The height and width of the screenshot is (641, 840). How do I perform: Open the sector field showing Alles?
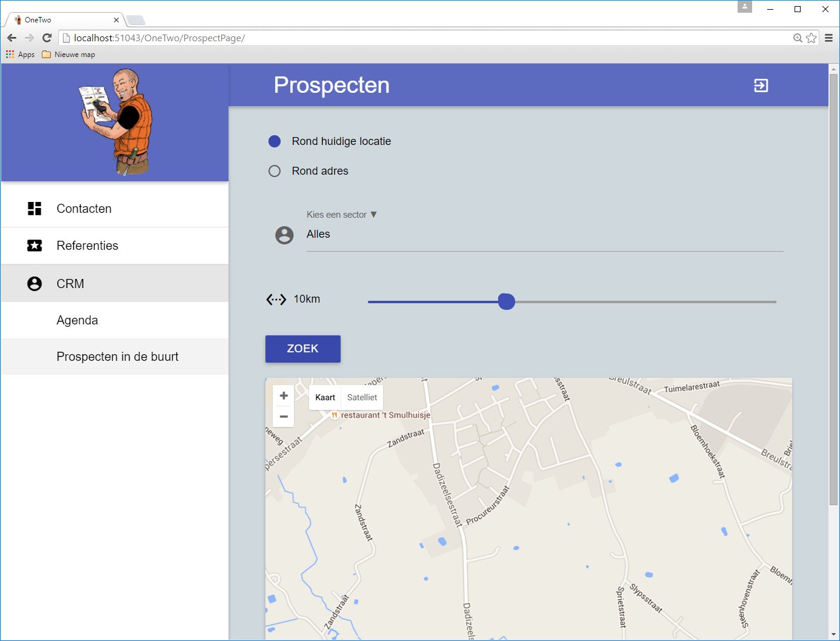pos(545,235)
